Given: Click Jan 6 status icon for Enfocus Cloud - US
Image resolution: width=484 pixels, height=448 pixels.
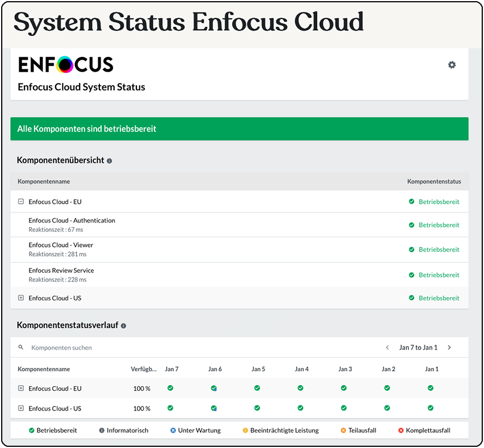Looking at the screenshot, I should (214, 408).
